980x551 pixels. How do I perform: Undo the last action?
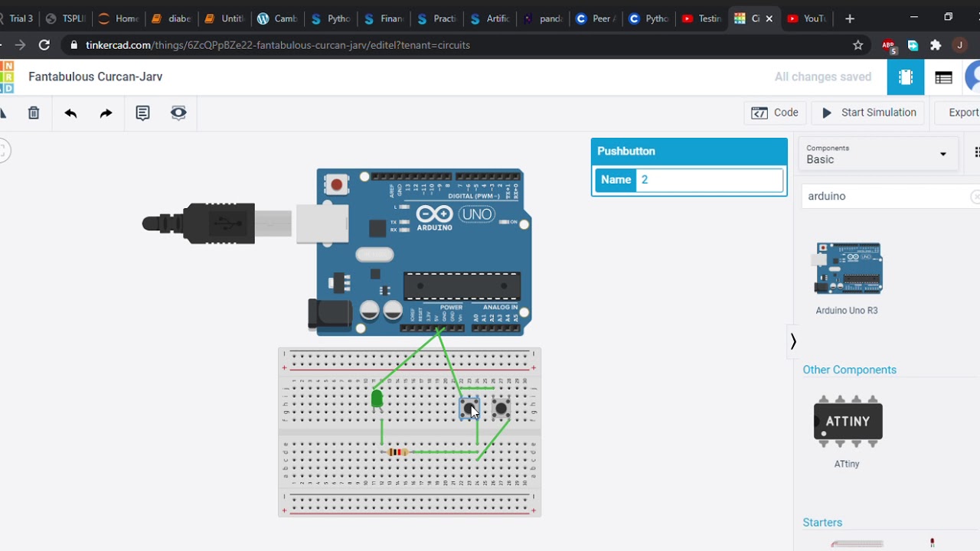70,113
